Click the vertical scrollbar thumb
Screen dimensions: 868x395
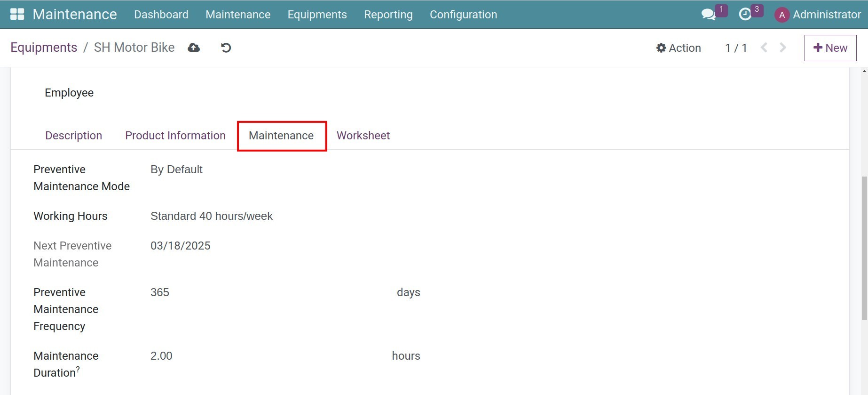[864, 249]
